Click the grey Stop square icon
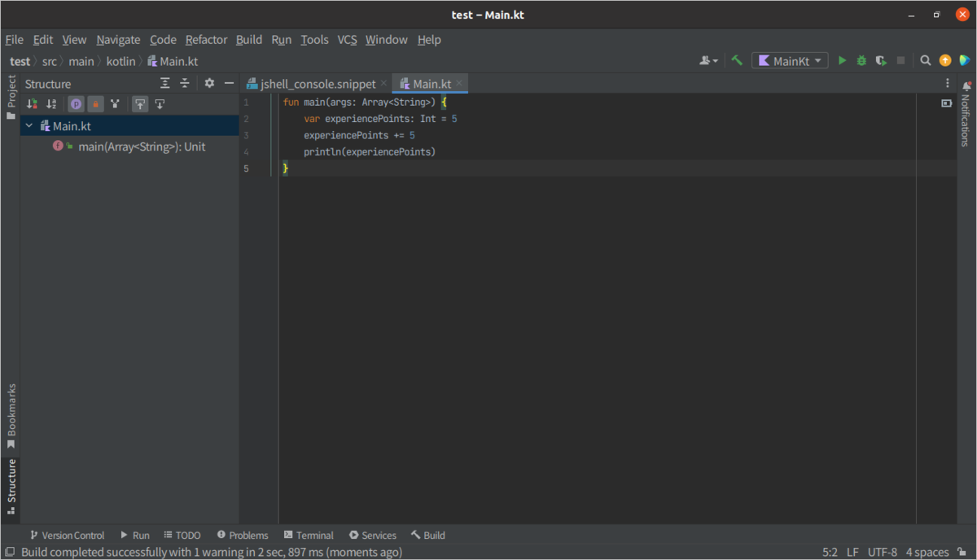 pos(900,60)
